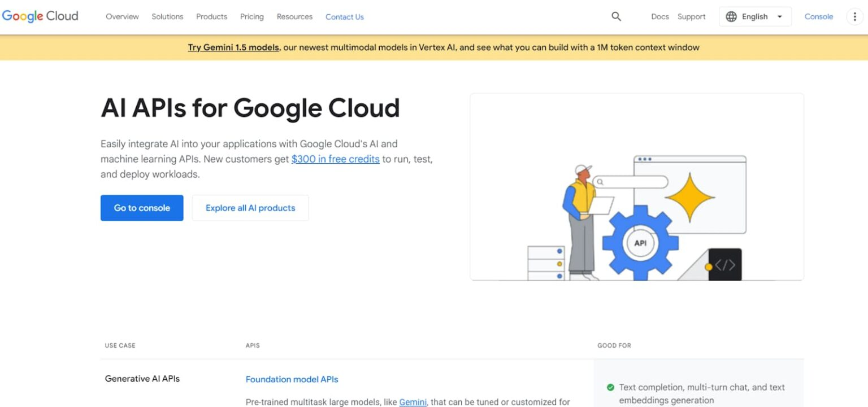Expand the English language dropdown arrow

pos(780,17)
